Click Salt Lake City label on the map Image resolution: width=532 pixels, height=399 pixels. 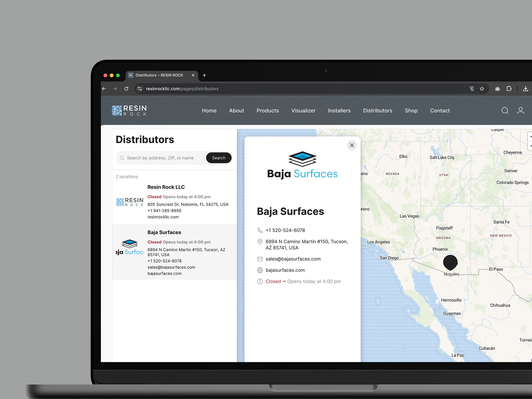point(442,157)
